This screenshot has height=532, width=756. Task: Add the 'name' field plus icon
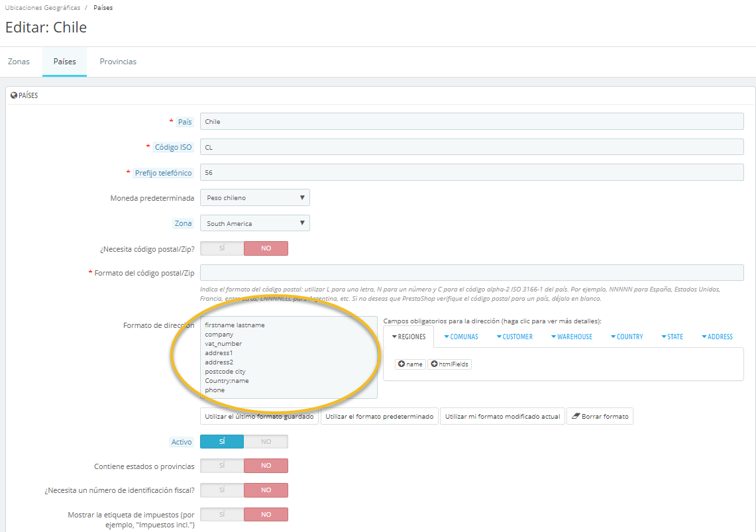coord(401,364)
